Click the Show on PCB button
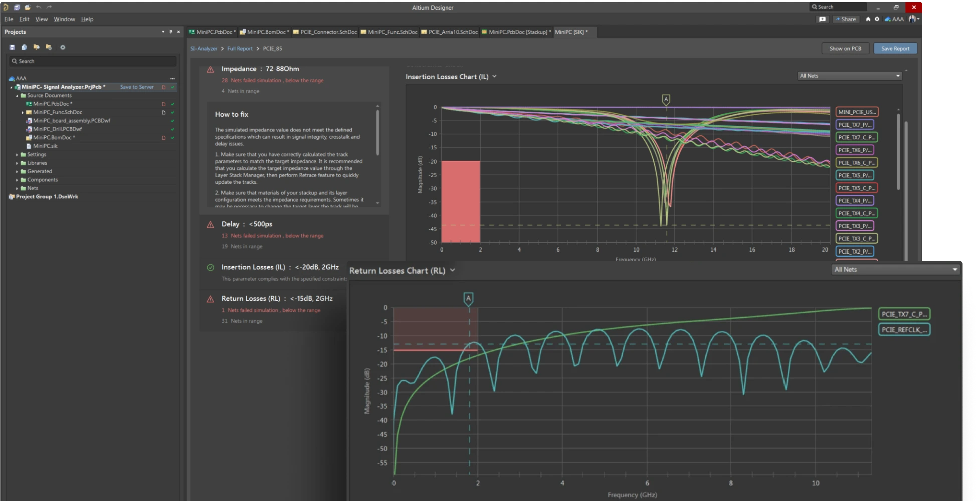The height and width of the screenshot is (501, 980). [x=845, y=49]
